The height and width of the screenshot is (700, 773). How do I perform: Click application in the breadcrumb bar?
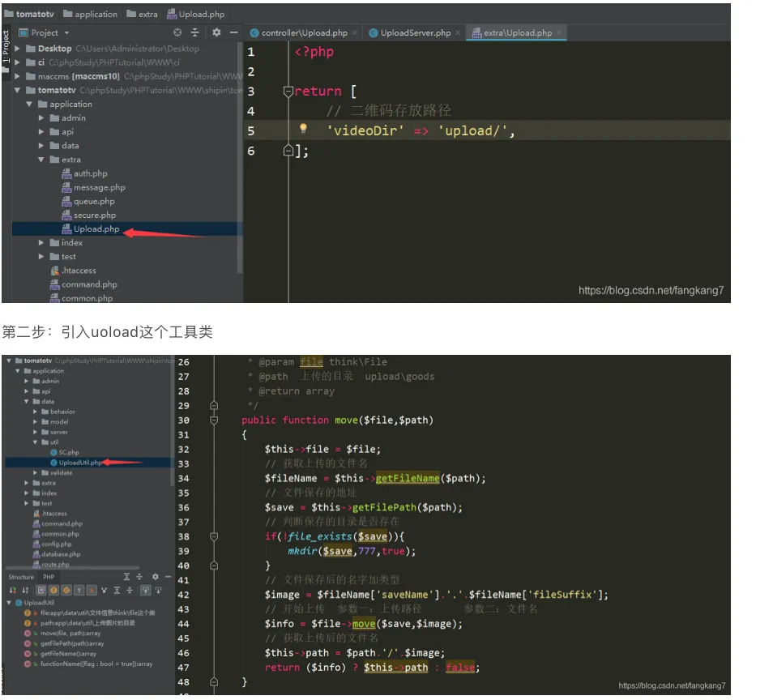[96, 13]
